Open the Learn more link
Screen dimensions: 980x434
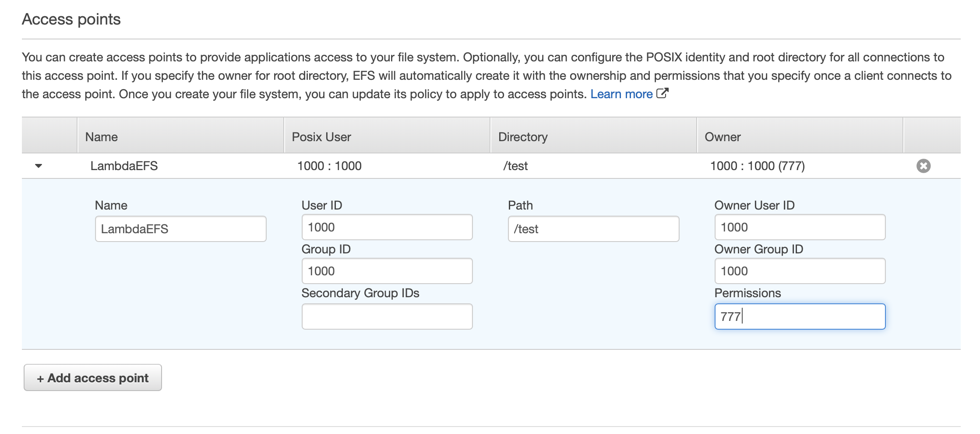tap(621, 94)
